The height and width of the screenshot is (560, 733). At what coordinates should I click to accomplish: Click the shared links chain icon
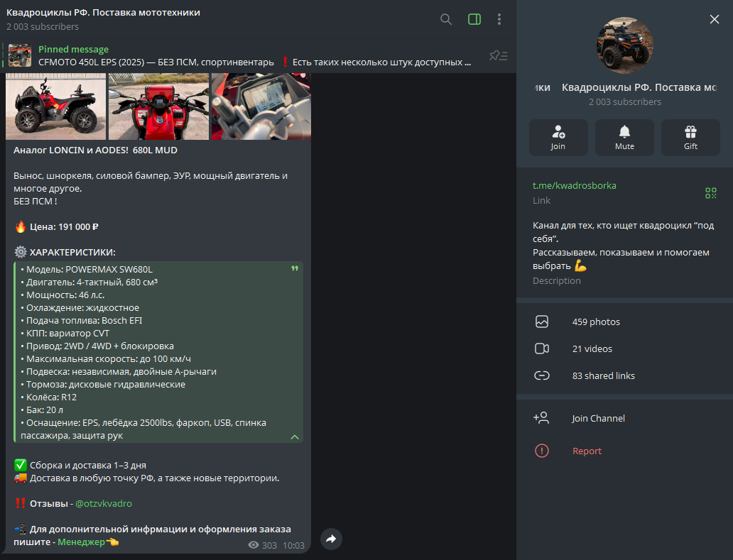tap(542, 375)
